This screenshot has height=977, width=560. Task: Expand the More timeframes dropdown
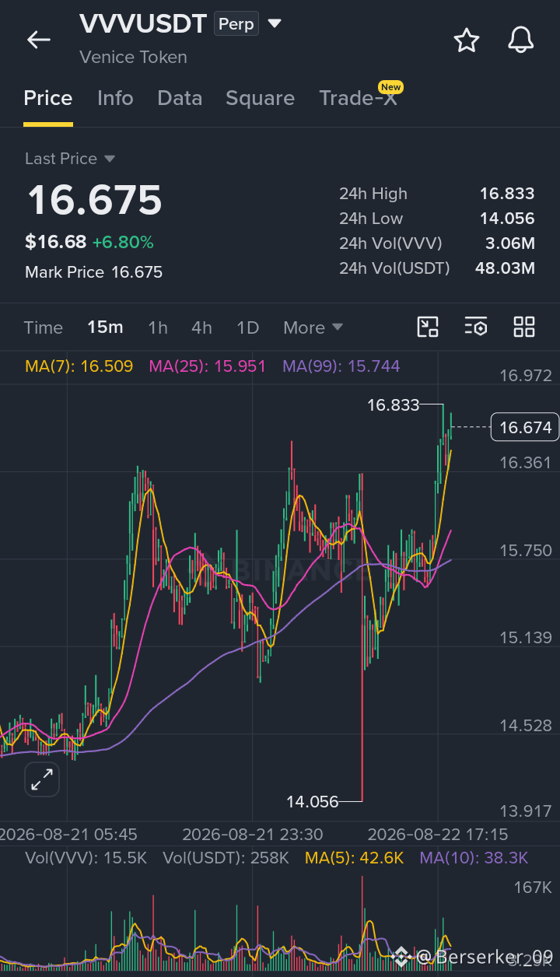313,327
